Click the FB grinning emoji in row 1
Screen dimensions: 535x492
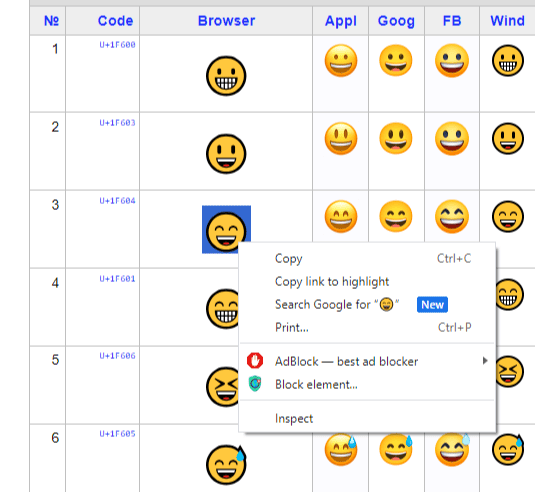452,61
